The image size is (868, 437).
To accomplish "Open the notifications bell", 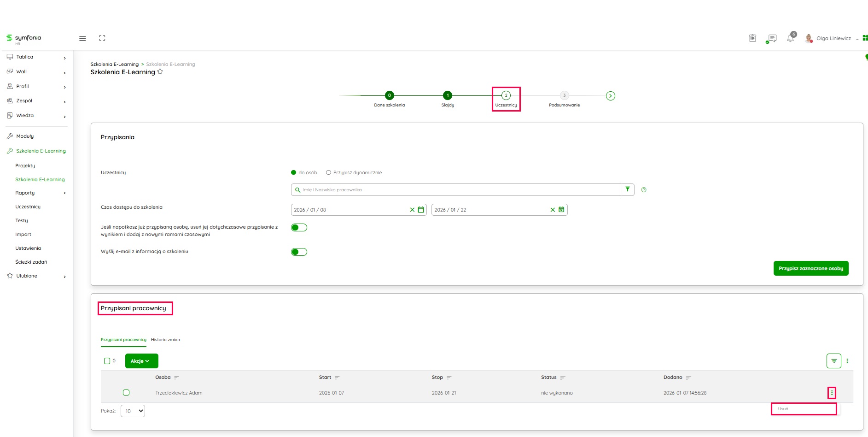I will click(x=790, y=39).
